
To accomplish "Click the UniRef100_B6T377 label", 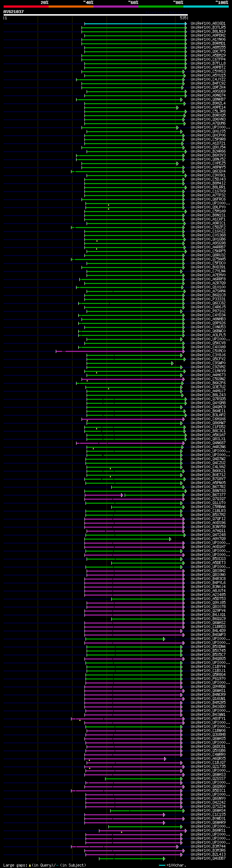I will (208, 495).
